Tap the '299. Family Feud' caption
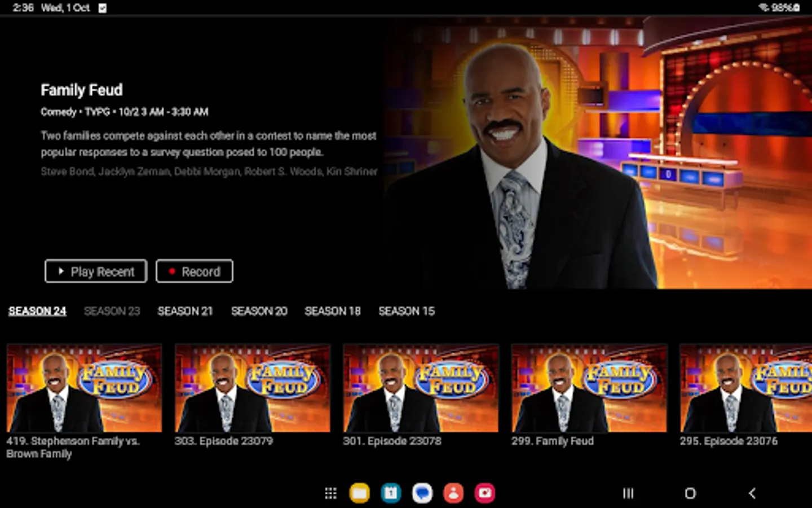 click(x=553, y=441)
